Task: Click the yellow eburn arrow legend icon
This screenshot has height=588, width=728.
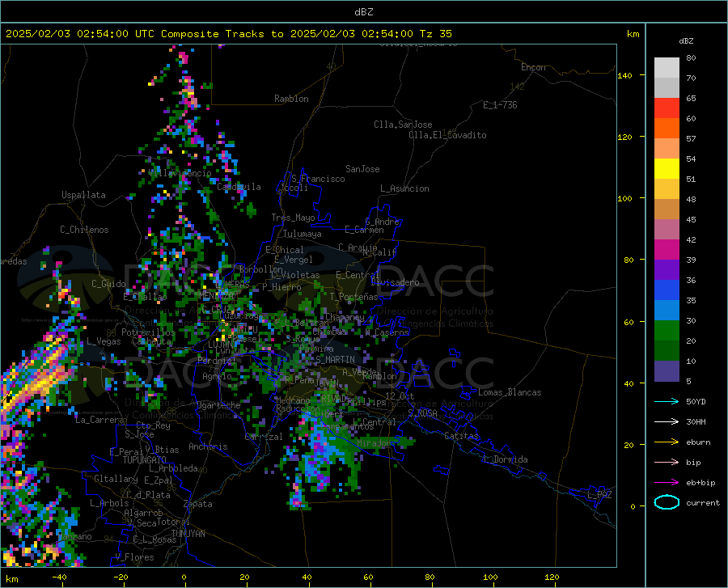Action: (x=667, y=442)
